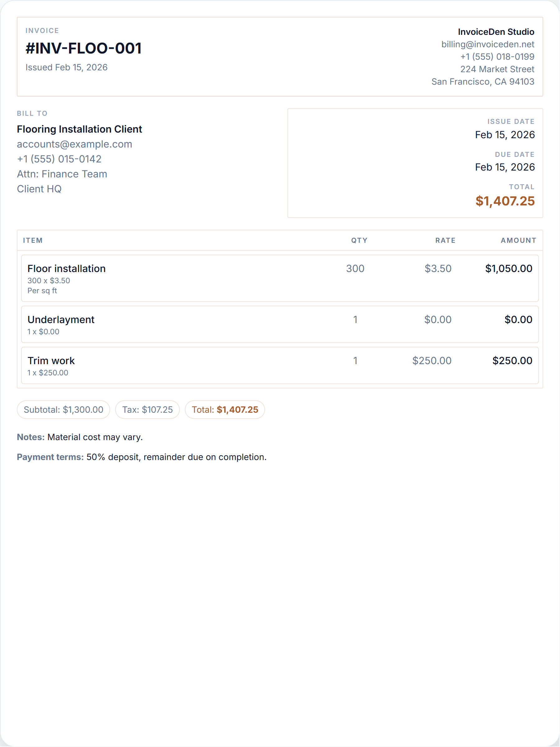Click the Due Date value Feb 15, 2026

click(x=505, y=167)
